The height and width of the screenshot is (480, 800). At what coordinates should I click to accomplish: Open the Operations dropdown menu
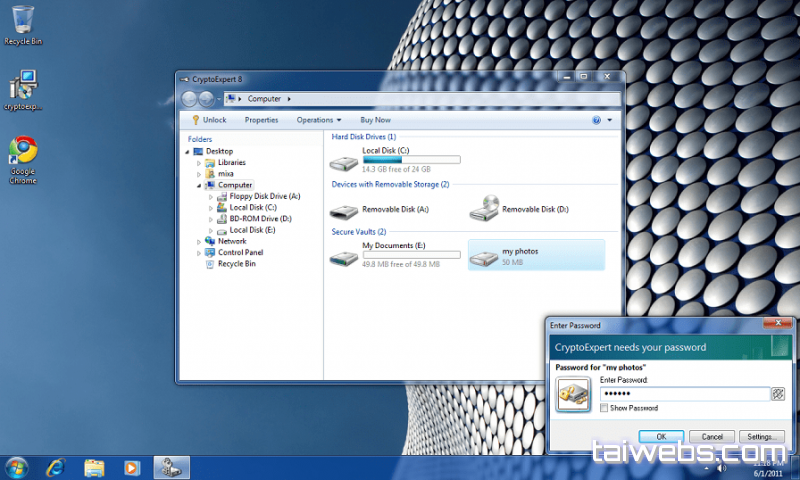pos(319,120)
